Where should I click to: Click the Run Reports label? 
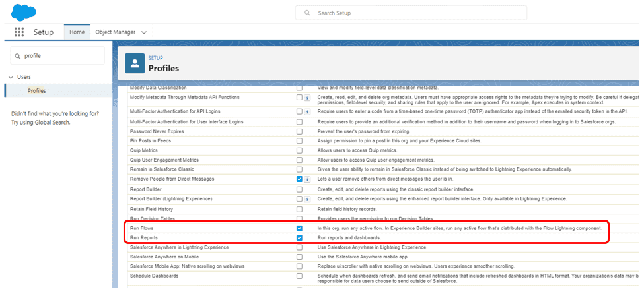[144, 237]
